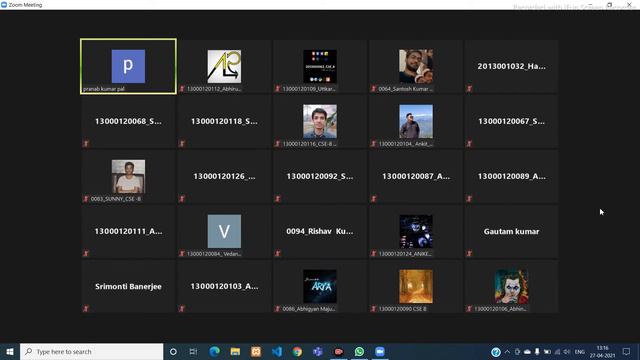Screen dimensions: 640x360
Task: Select the 13000120103_A... participant tile
Action: (x=224, y=287)
